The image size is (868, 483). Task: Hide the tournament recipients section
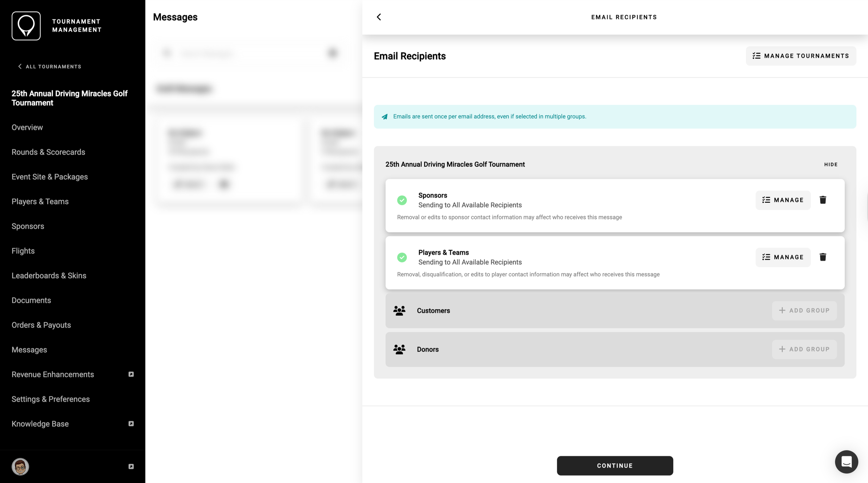831,165
